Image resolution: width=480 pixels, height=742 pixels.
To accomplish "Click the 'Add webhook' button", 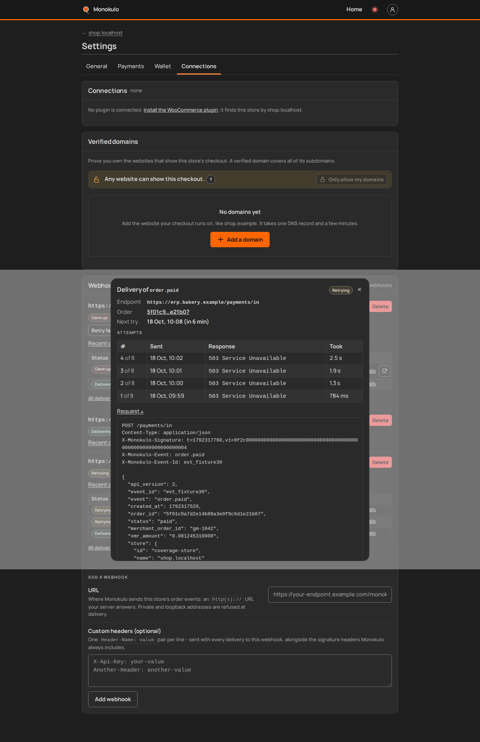I will pos(113,699).
